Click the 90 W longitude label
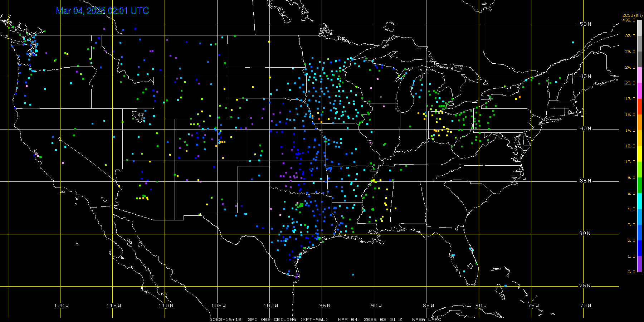Image resolution: width=644 pixels, height=322 pixels. point(376,306)
